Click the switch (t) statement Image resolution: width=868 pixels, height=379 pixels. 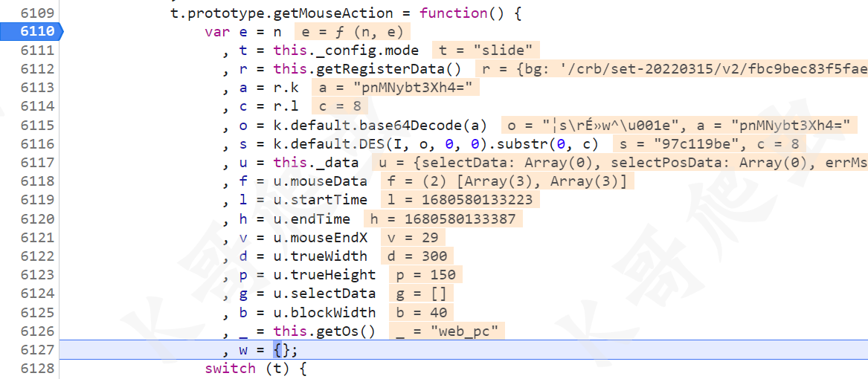pos(255,369)
